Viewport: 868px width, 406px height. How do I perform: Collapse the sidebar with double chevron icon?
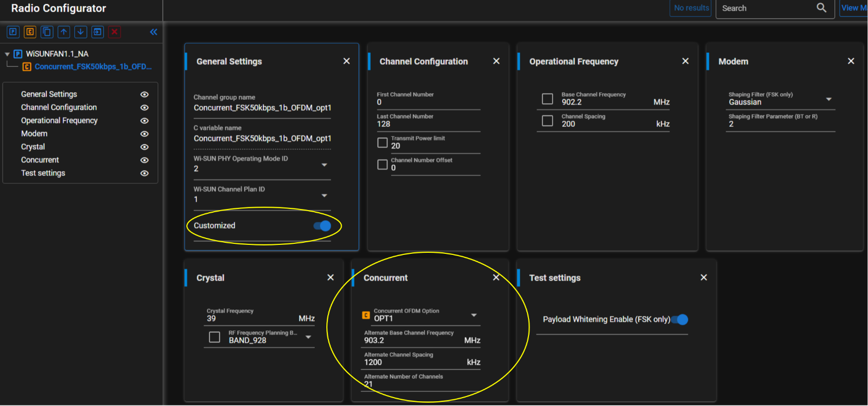coord(153,32)
